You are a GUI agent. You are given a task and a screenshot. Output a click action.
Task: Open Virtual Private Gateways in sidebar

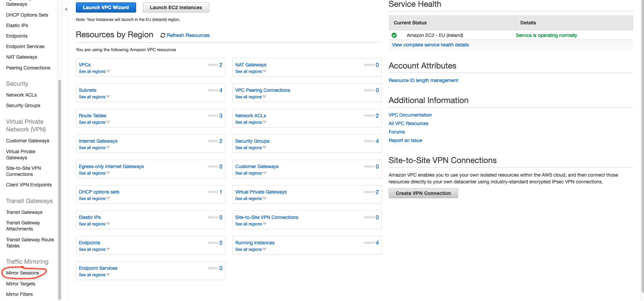click(x=21, y=155)
